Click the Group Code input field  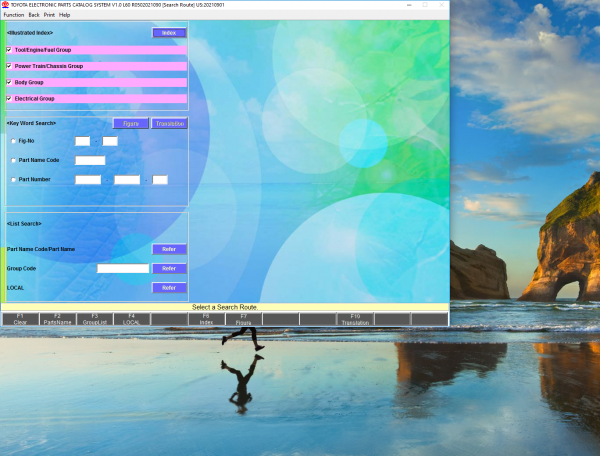pyautogui.click(x=123, y=268)
